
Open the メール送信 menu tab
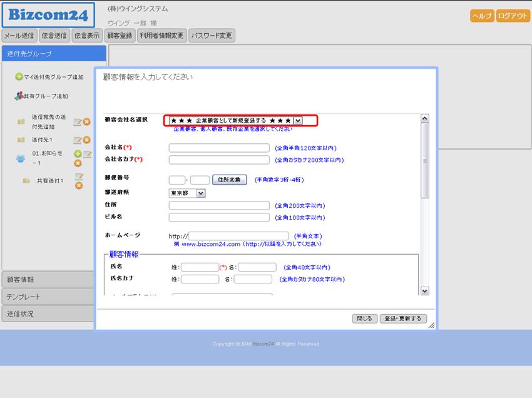pos(19,36)
